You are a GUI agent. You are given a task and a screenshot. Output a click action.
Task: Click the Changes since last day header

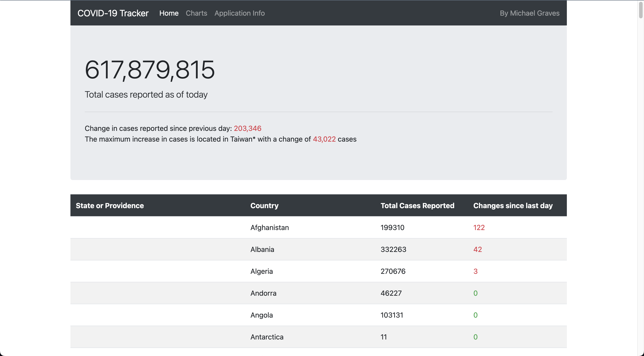pyautogui.click(x=513, y=205)
